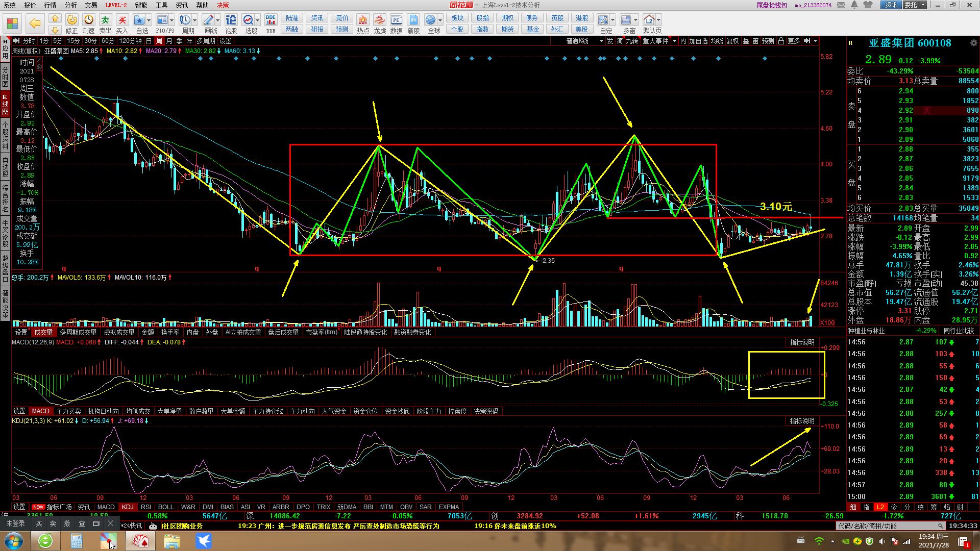Toggle 均线 moving average display
980x551 pixels.
[717, 41]
